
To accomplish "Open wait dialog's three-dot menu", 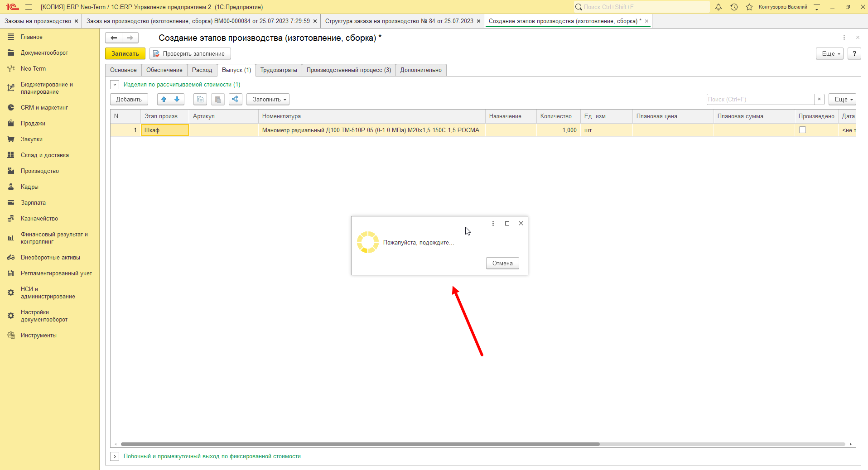I will pyautogui.click(x=493, y=223).
